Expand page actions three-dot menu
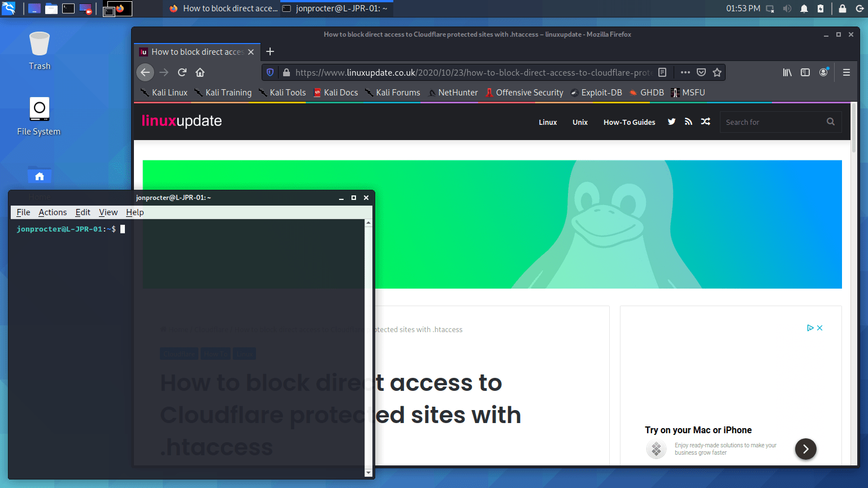The width and height of the screenshot is (868, 488). click(685, 72)
